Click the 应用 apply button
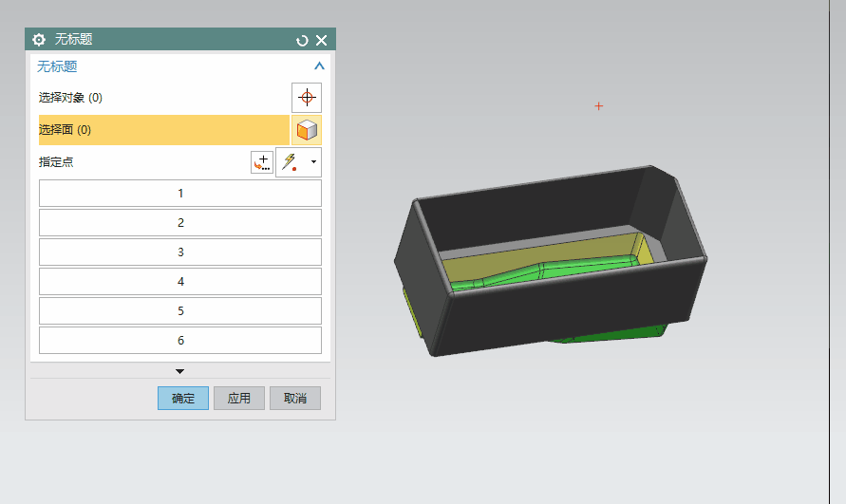Image resolution: width=846 pixels, height=504 pixels. click(239, 399)
